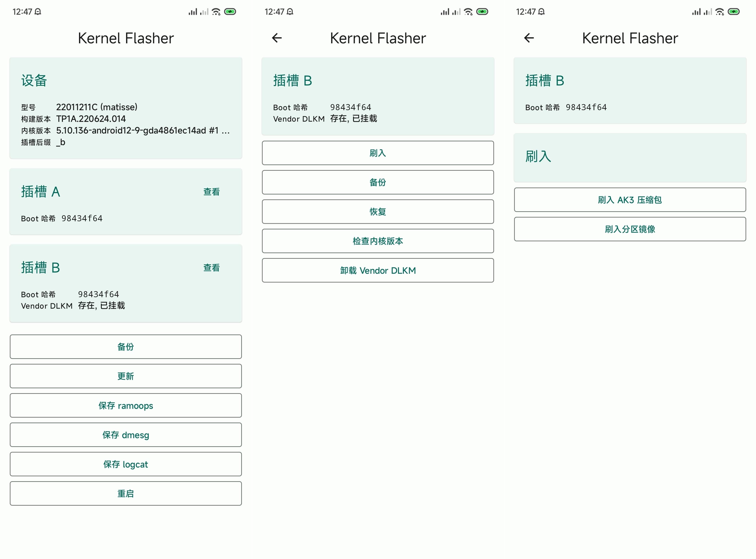Open 查看 for 插槽 B
Image resolution: width=756 pixels, height=559 pixels.
click(x=211, y=268)
